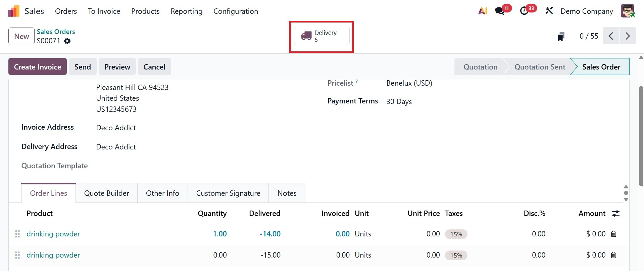This screenshot has width=644, height=271.
Task: Open the debug tools wrench icon
Action: coord(549,11)
